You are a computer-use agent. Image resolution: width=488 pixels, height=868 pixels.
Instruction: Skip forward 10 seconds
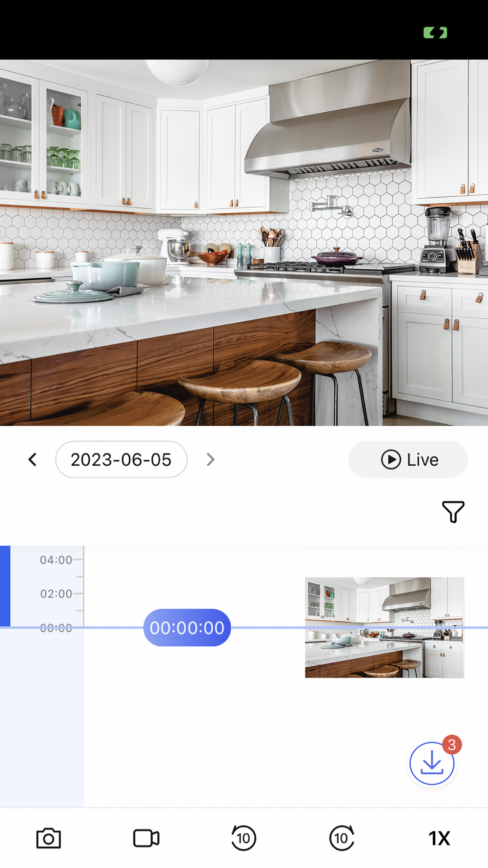point(342,838)
